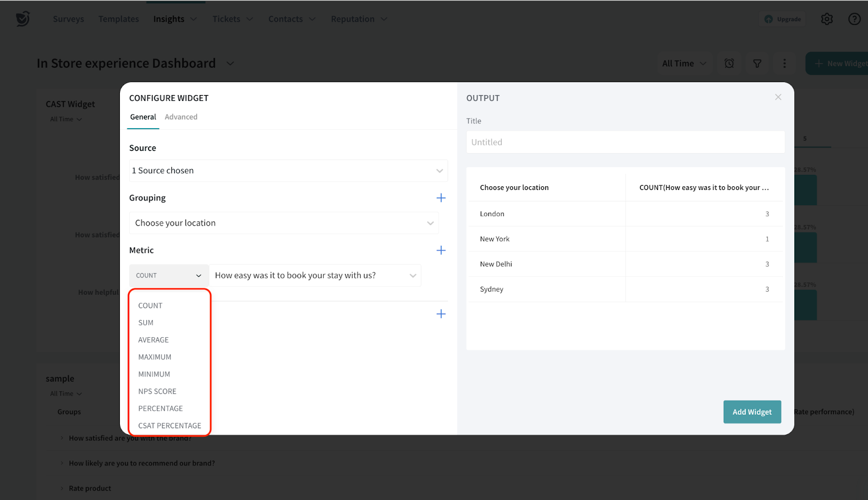The height and width of the screenshot is (500, 868).
Task: Open All Time dropdown under sample widget
Action: (66, 394)
